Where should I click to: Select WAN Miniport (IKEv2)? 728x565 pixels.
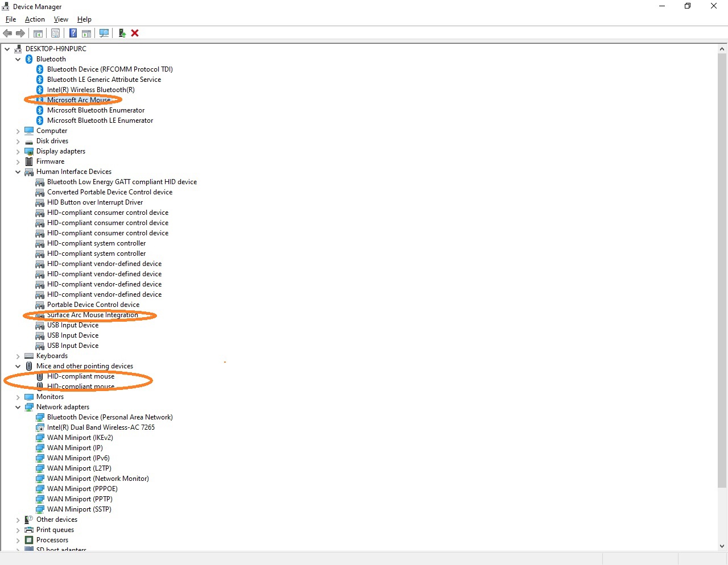[80, 438]
